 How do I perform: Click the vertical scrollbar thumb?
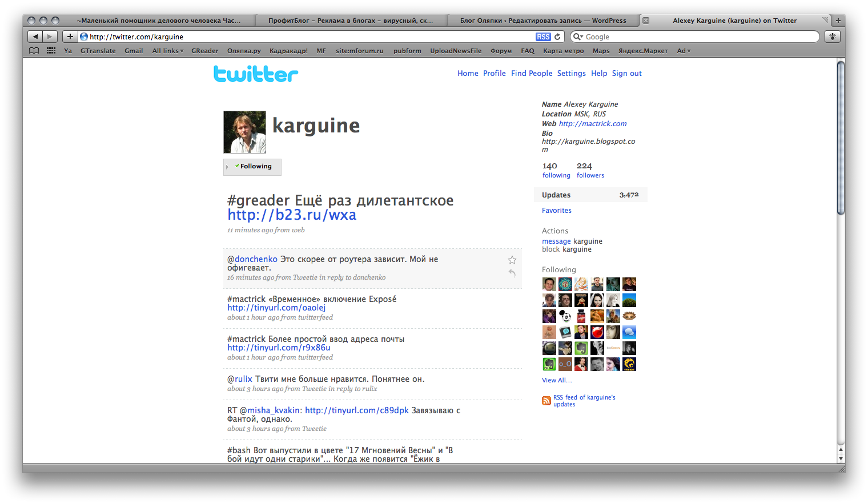841,138
